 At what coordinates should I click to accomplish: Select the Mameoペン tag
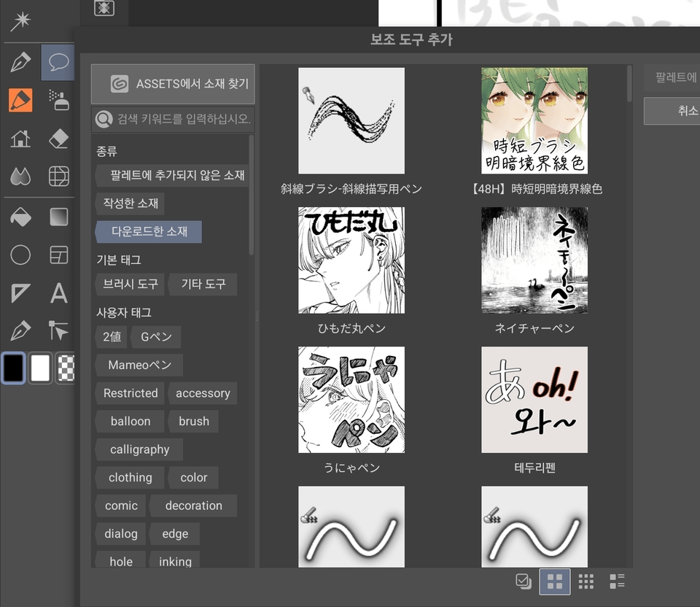[x=139, y=365]
